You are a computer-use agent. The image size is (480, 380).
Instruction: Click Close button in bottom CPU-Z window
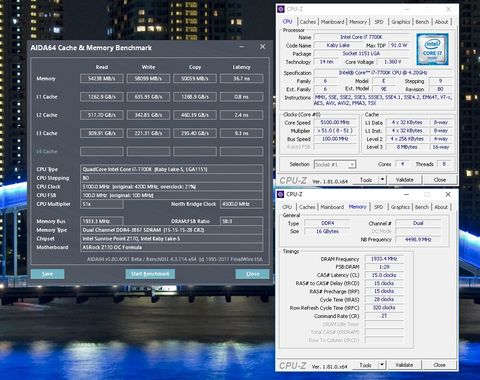(x=439, y=365)
